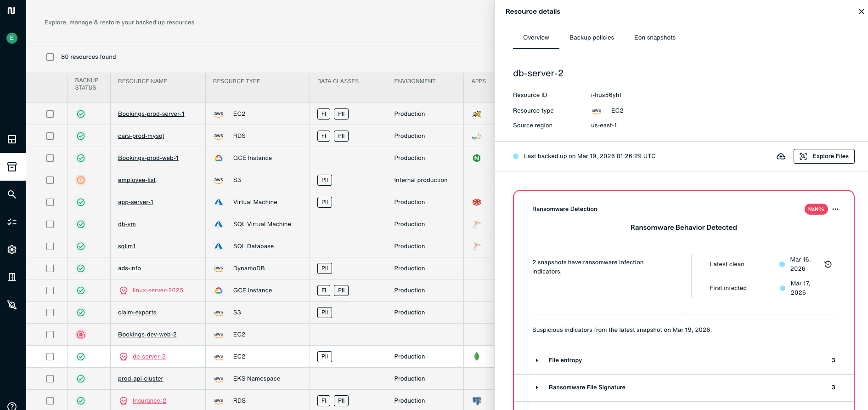Select the cars-prod-mysql row checkbox

50,136
